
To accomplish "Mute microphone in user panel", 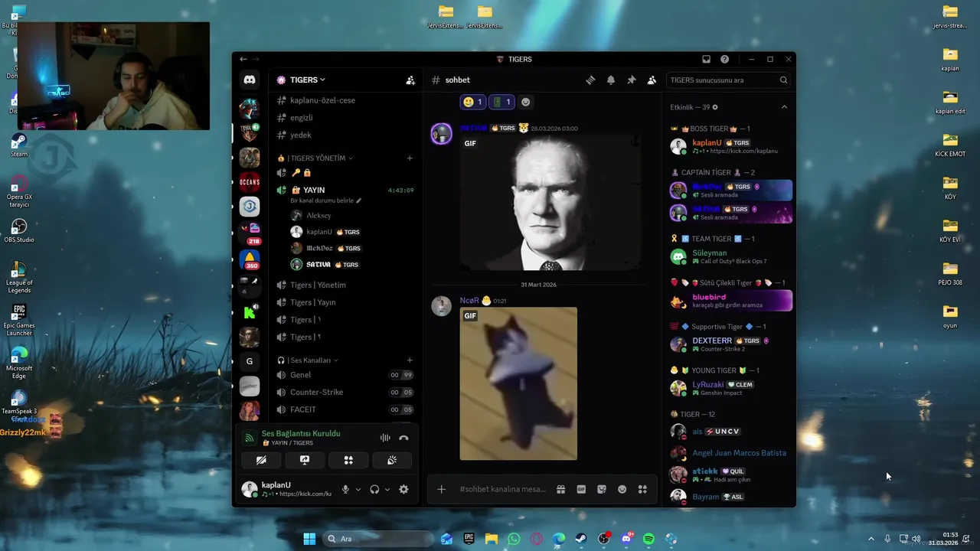I will point(345,489).
